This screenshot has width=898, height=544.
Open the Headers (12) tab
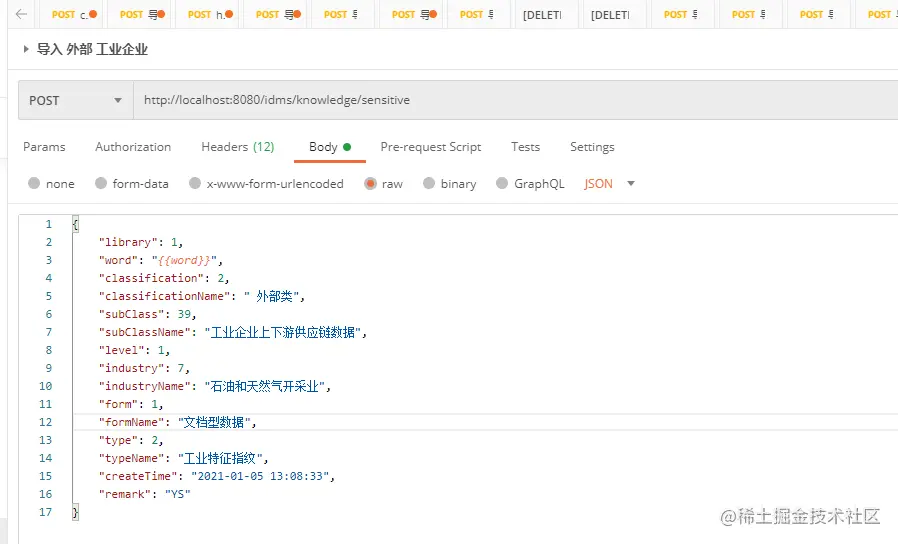coord(238,147)
